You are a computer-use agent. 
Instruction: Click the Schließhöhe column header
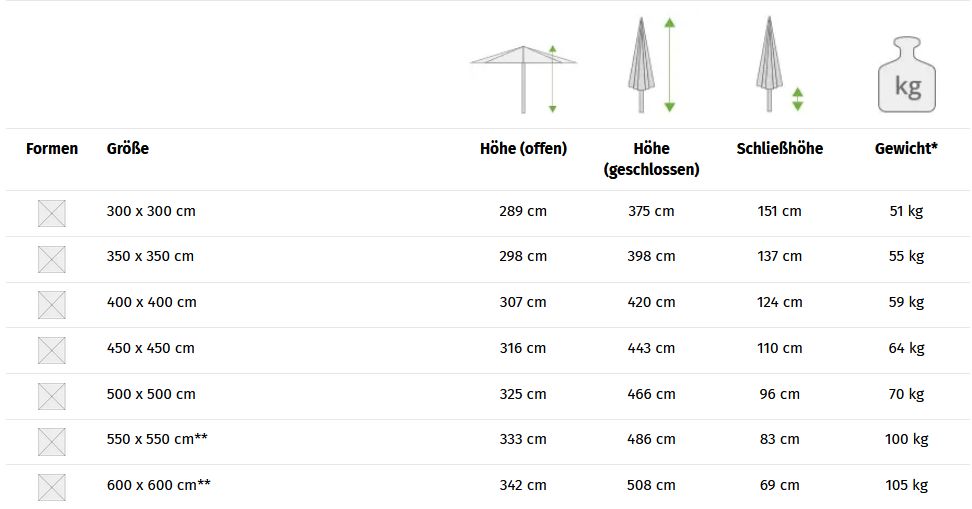point(780,149)
